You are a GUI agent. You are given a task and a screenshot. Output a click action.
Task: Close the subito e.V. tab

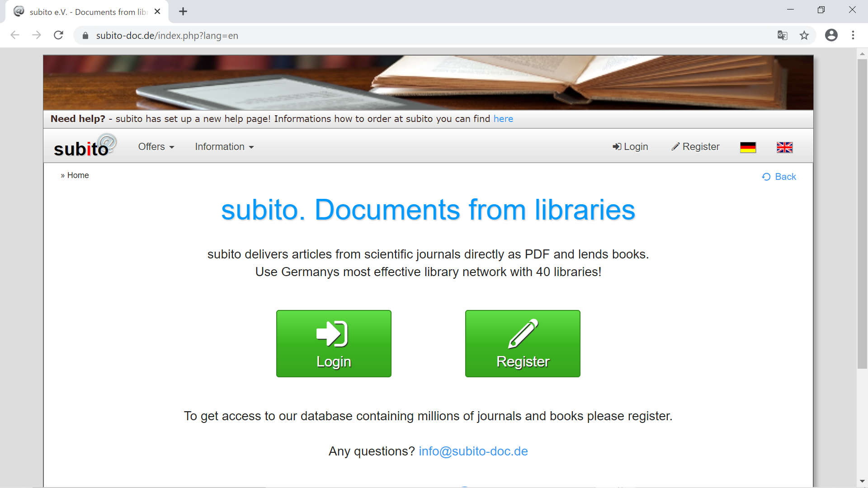[157, 12]
